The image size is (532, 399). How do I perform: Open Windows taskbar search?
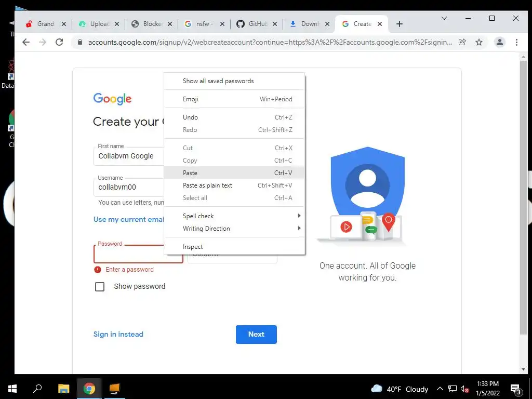coord(37,389)
